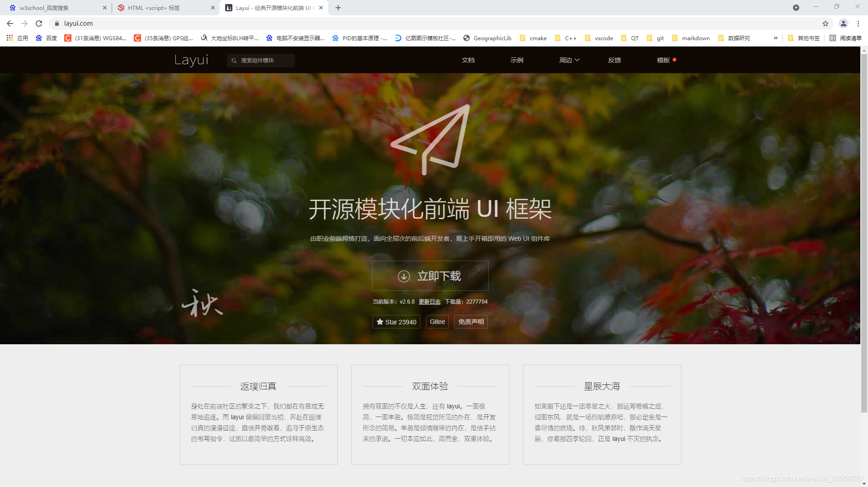Screen dimensions: 868x487
Task: Click the vertical page scrollbar thumb
Action: pos(864,233)
